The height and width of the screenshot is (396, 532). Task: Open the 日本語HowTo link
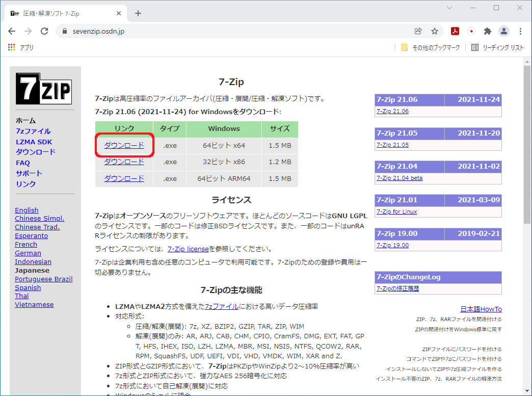(x=481, y=309)
